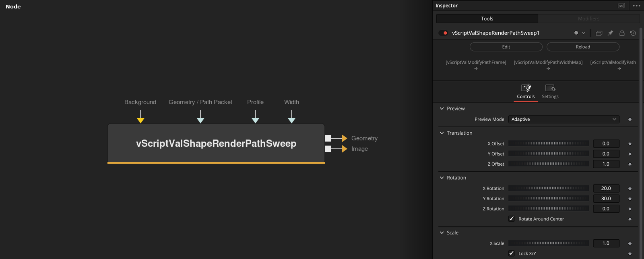The image size is (644, 259).
Task: Add keyframe for Z Rotation
Action: [630, 209]
